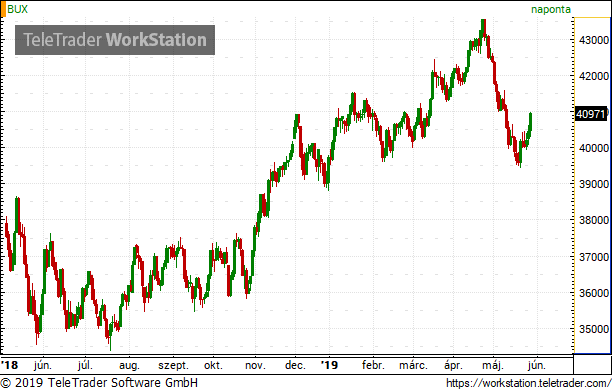Click the márc. date label

pyautogui.click(x=413, y=365)
